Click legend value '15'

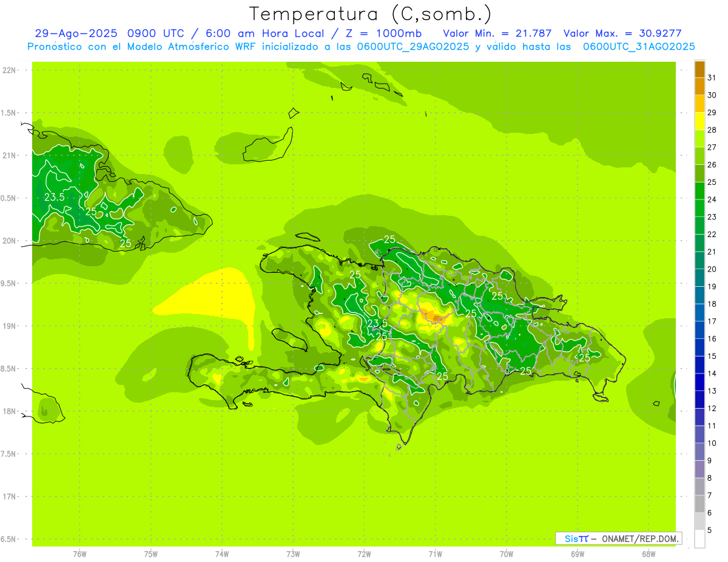pos(712,356)
